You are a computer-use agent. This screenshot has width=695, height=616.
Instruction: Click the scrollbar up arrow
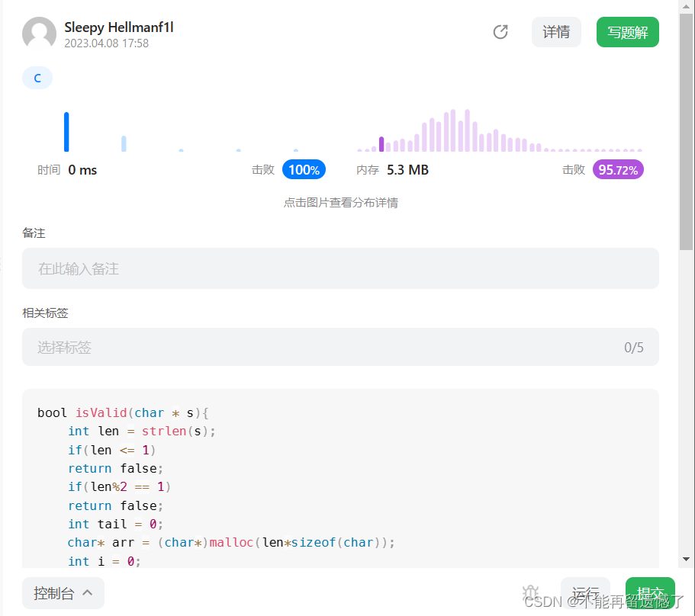point(686,7)
